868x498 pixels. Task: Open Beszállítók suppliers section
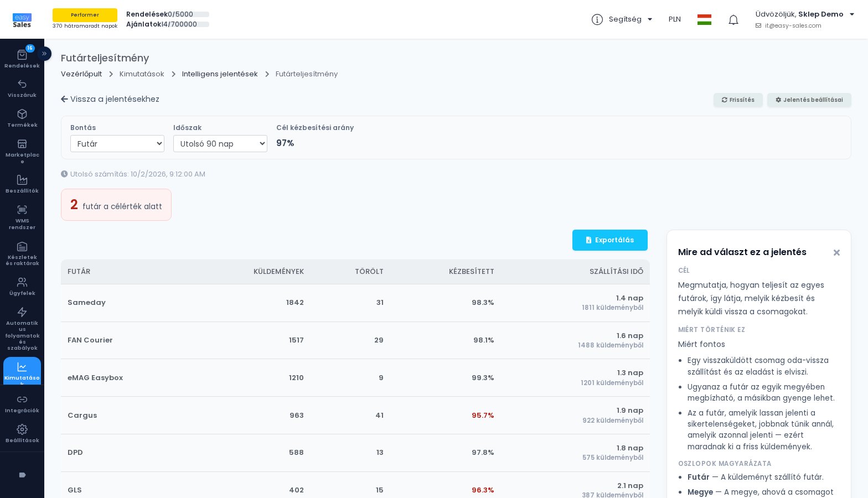(22, 184)
